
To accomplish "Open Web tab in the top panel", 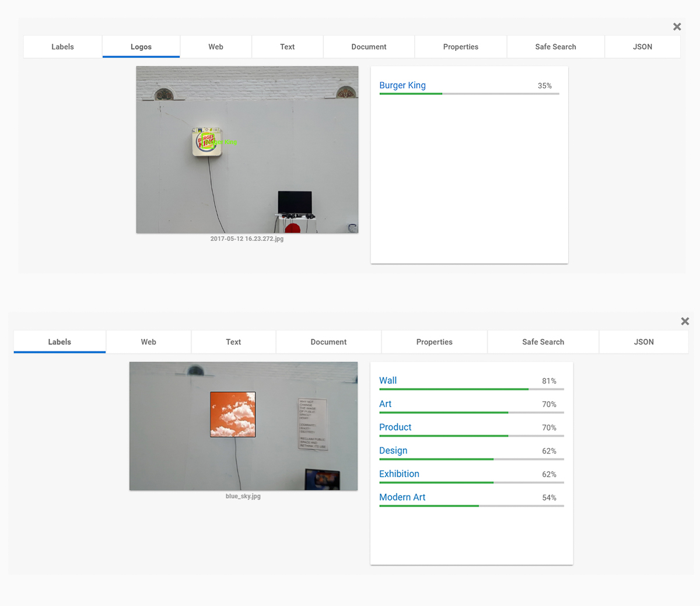I will (x=216, y=47).
